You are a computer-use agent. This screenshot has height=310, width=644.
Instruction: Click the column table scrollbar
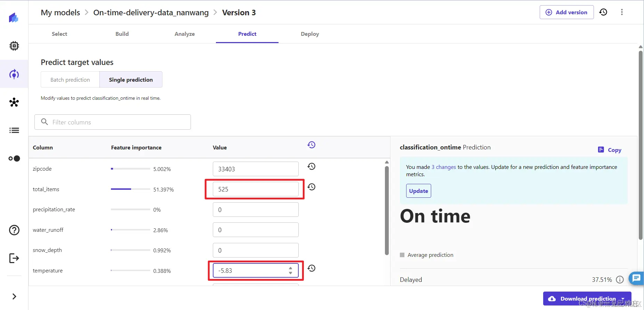(x=387, y=210)
